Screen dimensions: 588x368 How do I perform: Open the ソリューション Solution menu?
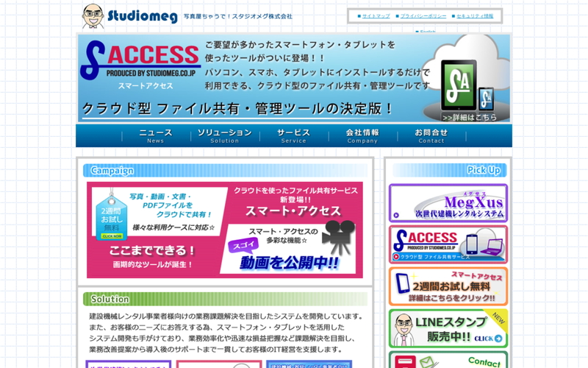tap(224, 136)
